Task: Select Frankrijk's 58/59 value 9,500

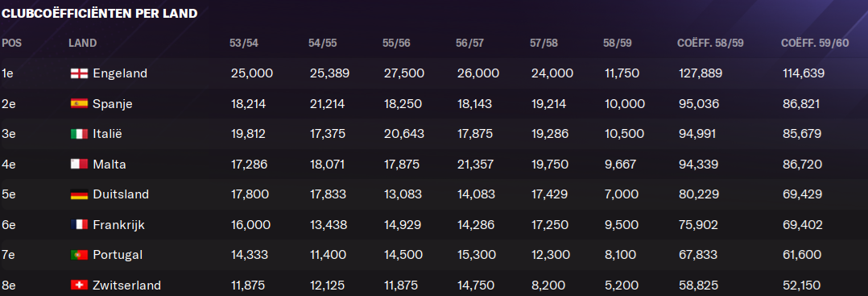Action: [621, 225]
